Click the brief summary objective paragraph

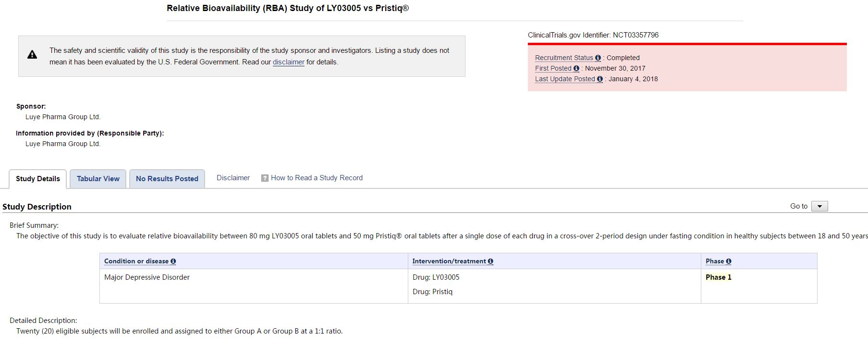pos(442,236)
